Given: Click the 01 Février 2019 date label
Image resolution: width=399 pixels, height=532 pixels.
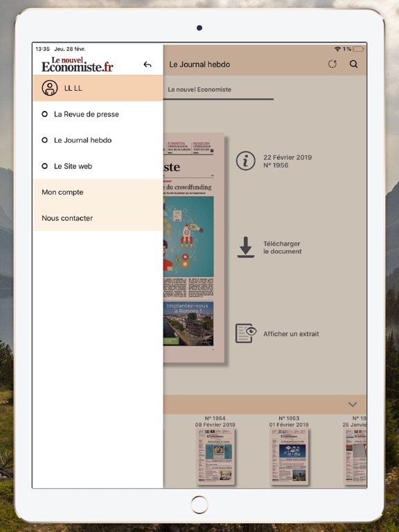Looking at the screenshot, I should (289, 425).
